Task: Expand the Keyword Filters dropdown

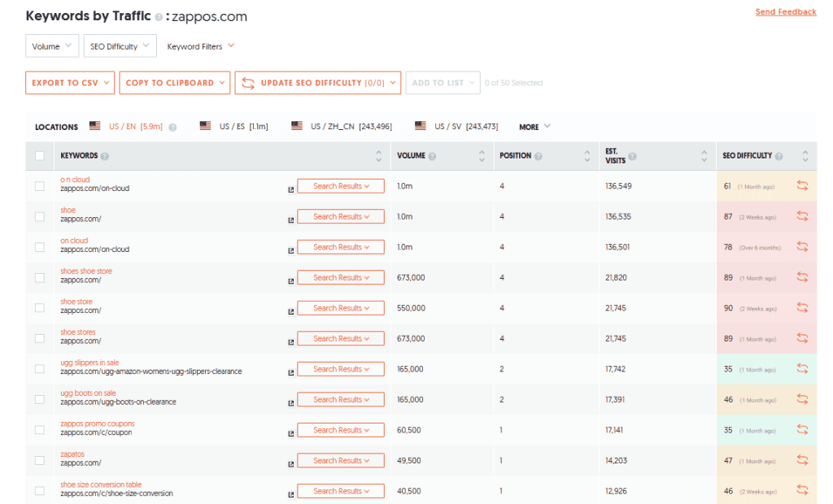Action: (x=201, y=46)
